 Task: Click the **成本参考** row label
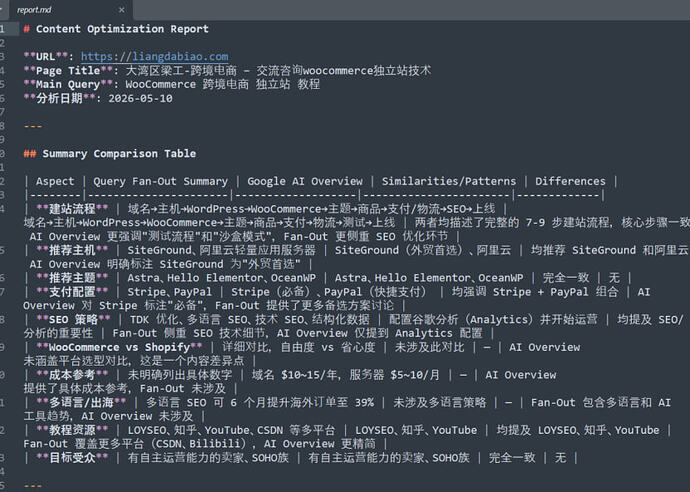[72, 375]
